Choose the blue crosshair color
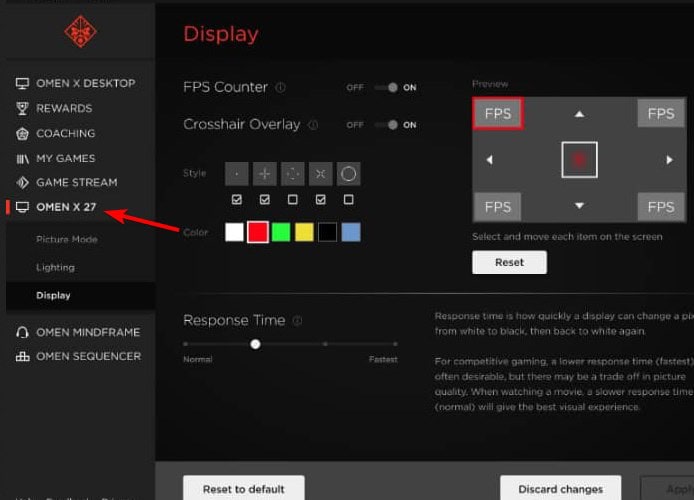 pyautogui.click(x=351, y=232)
